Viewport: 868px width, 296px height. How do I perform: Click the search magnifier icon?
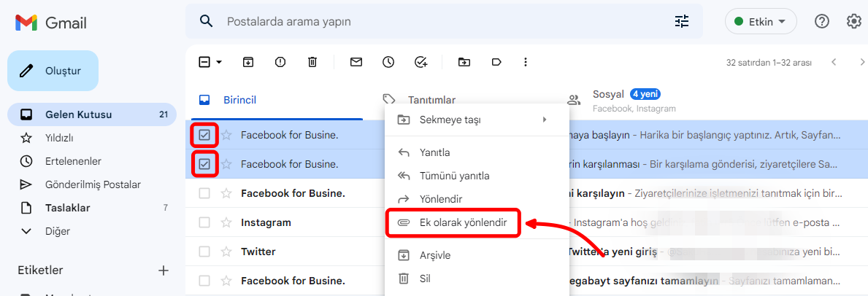[207, 22]
